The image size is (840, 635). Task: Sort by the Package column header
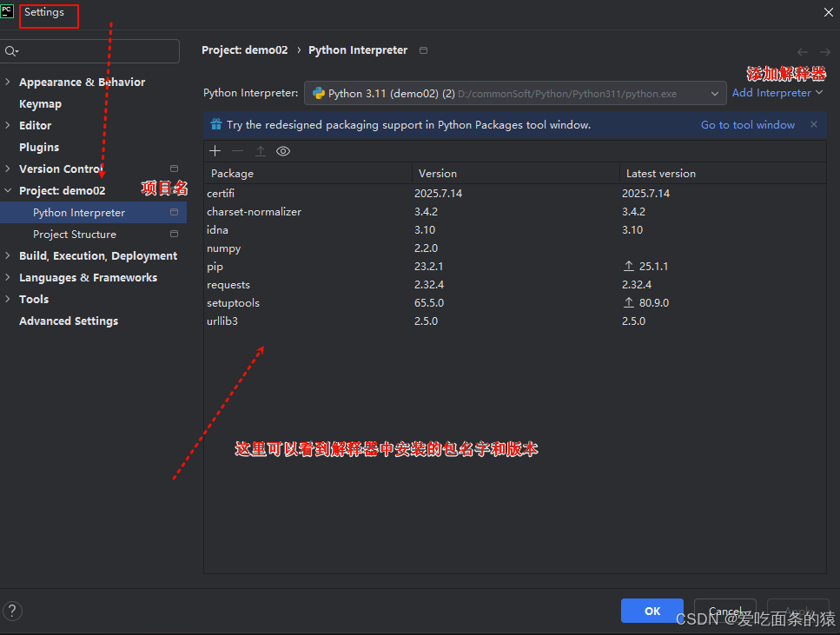(x=308, y=173)
